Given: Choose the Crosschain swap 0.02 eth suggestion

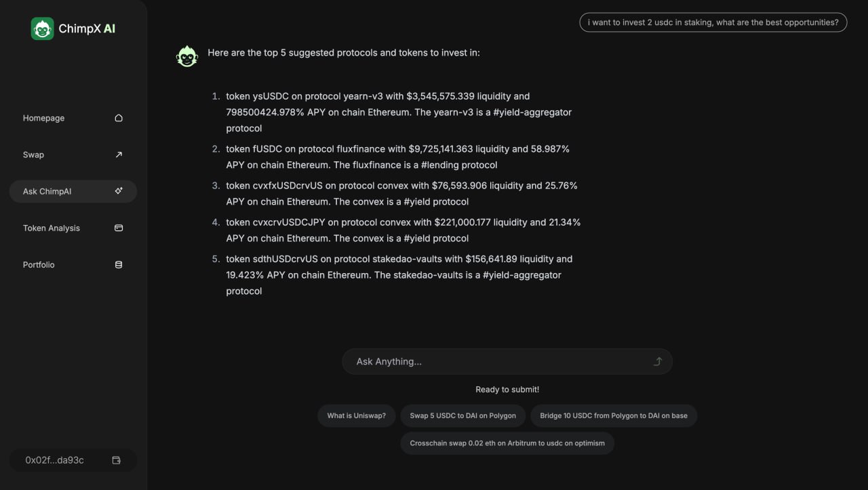Looking at the screenshot, I should coord(507,443).
